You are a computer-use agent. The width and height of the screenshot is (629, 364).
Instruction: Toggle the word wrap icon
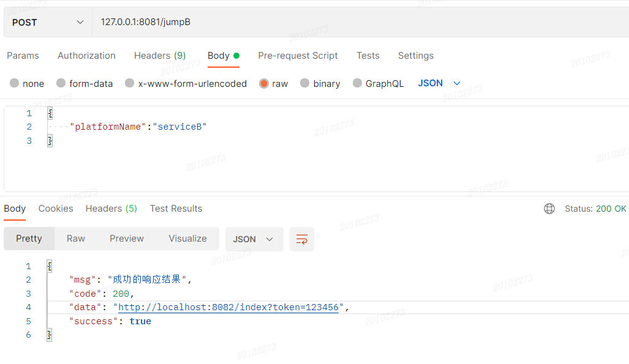click(x=302, y=239)
